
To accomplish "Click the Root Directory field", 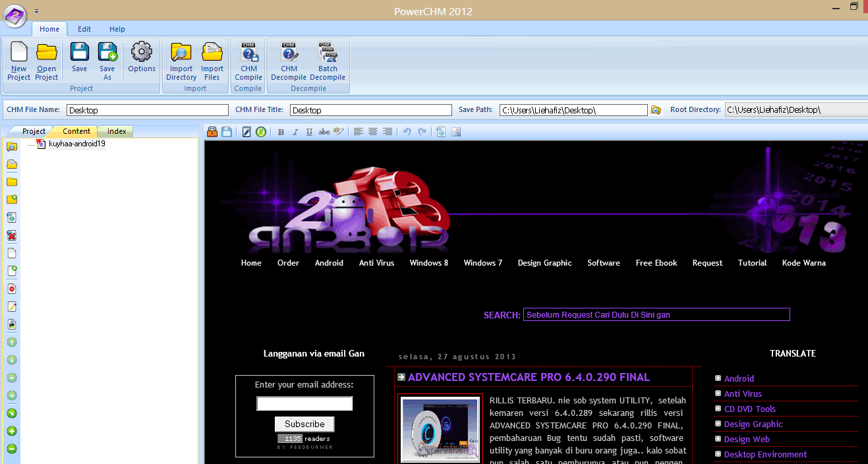I will click(796, 110).
